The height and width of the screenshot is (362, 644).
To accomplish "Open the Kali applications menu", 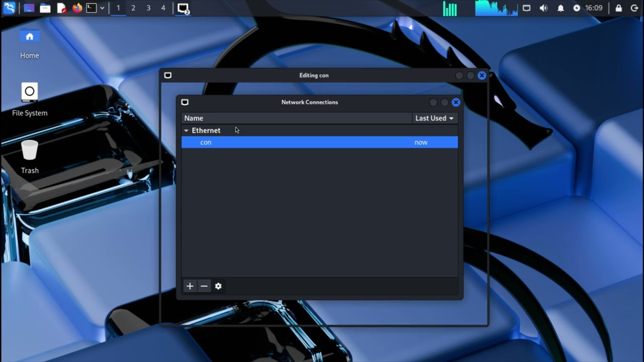I will pos(10,8).
